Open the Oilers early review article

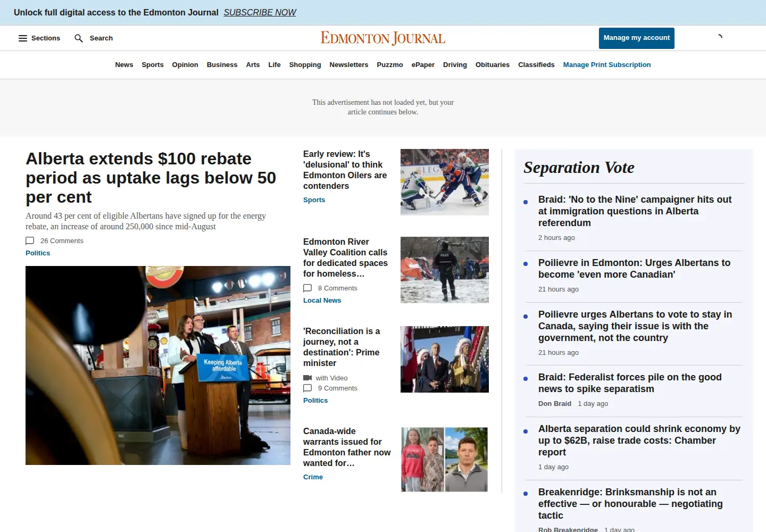[x=345, y=170]
